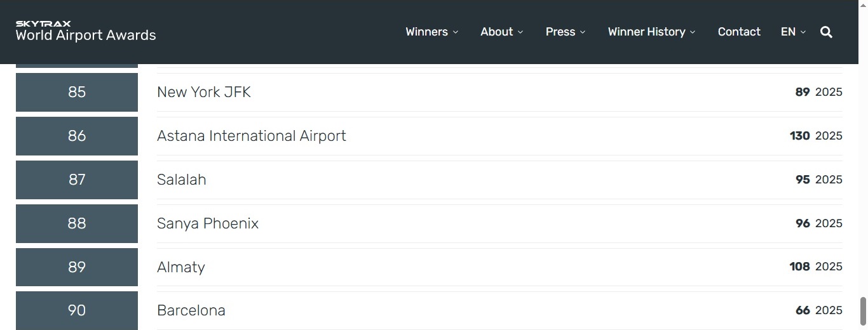Image resolution: width=868 pixels, height=330 pixels.
Task: Select the Barcelona airport listing
Action: coord(191,310)
